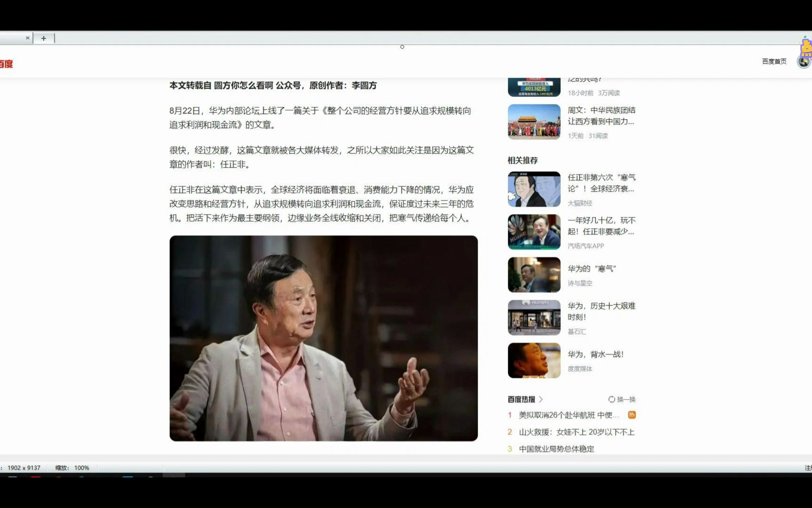Open Huawei logo thumbnail by 汽场汽车APP
Screen dimensions: 812x508
534,232
